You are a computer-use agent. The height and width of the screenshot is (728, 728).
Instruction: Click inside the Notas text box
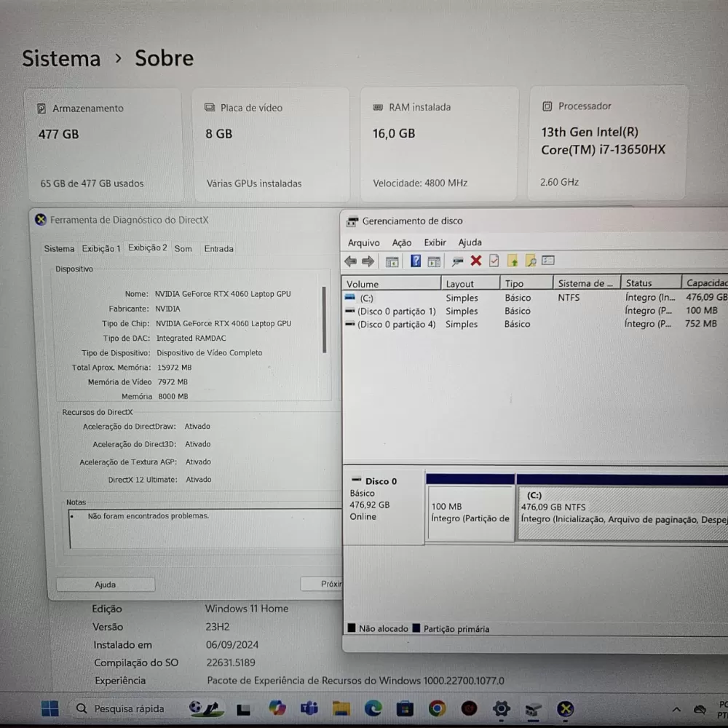coord(206,529)
